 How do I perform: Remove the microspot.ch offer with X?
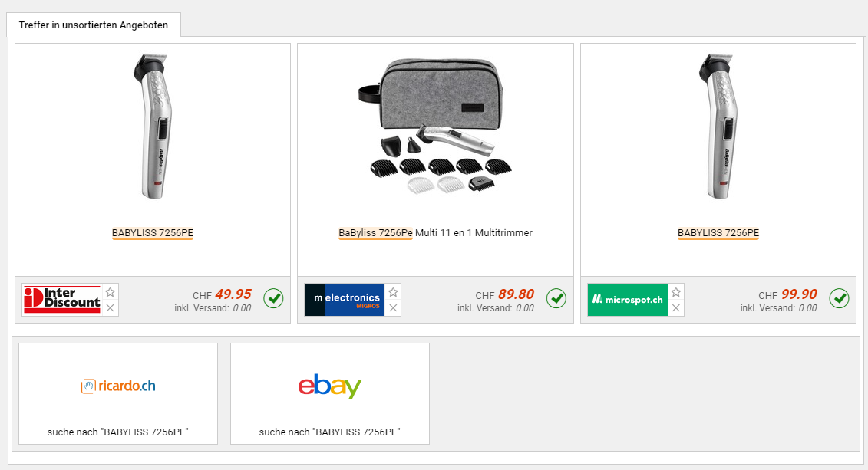(x=675, y=308)
